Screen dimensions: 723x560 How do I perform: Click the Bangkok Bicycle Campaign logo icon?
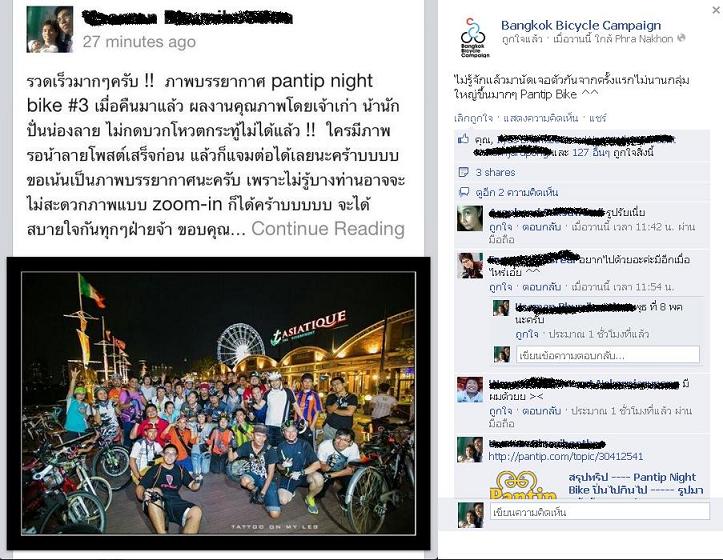pyautogui.click(x=474, y=38)
